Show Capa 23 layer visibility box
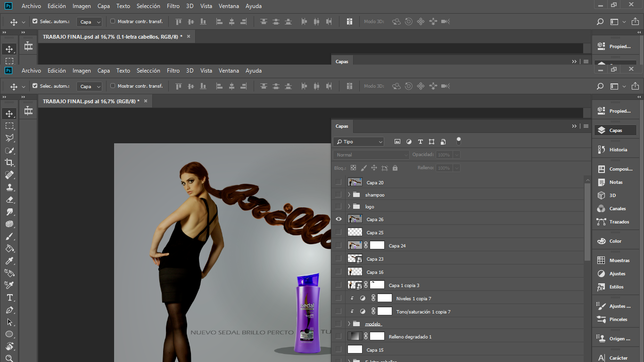 [338, 258]
